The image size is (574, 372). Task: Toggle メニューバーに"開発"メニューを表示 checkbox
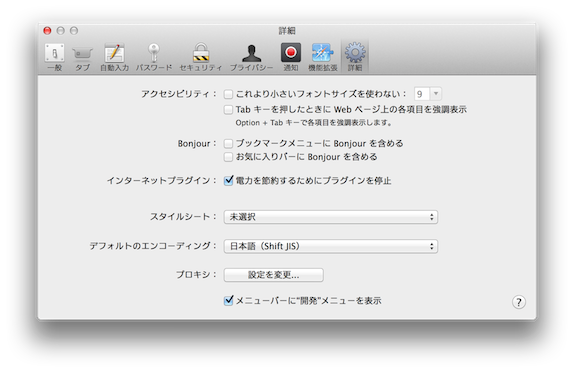(x=228, y=301)
